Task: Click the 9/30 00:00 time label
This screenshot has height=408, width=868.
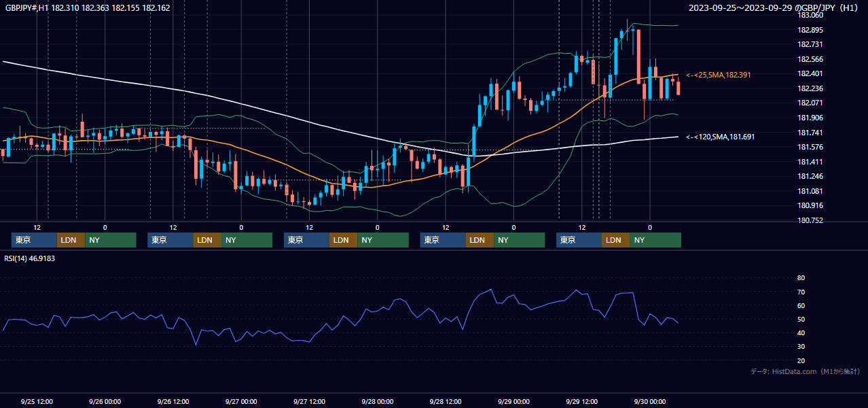Action: [650, 401]
